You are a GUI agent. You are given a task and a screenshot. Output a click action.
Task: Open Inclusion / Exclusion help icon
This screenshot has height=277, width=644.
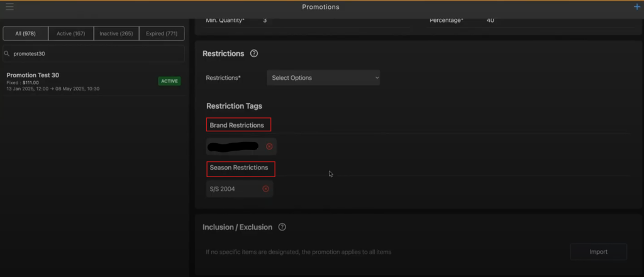pyautogui.click(x=282, y=227)
